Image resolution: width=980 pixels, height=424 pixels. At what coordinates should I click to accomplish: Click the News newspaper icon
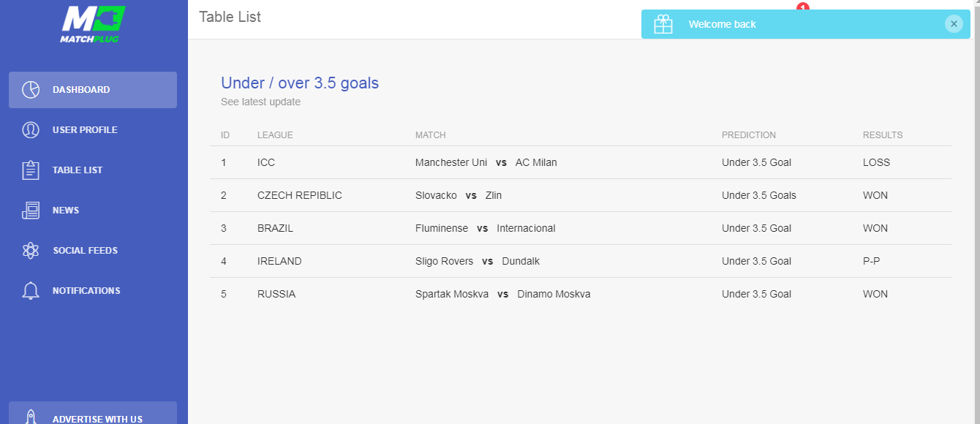click(x=31, y=211)
